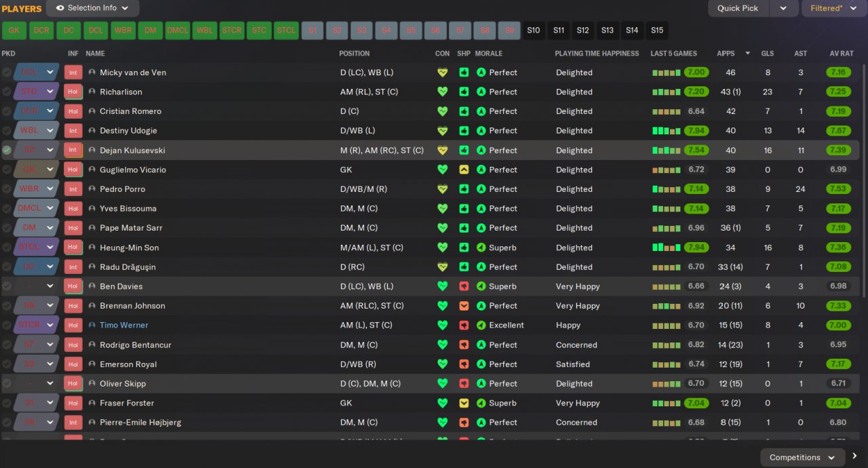Click the Int badge for Radu Drăgușin
The width and height of the screenshot is (868, 468).
click(x=73, y=267)
